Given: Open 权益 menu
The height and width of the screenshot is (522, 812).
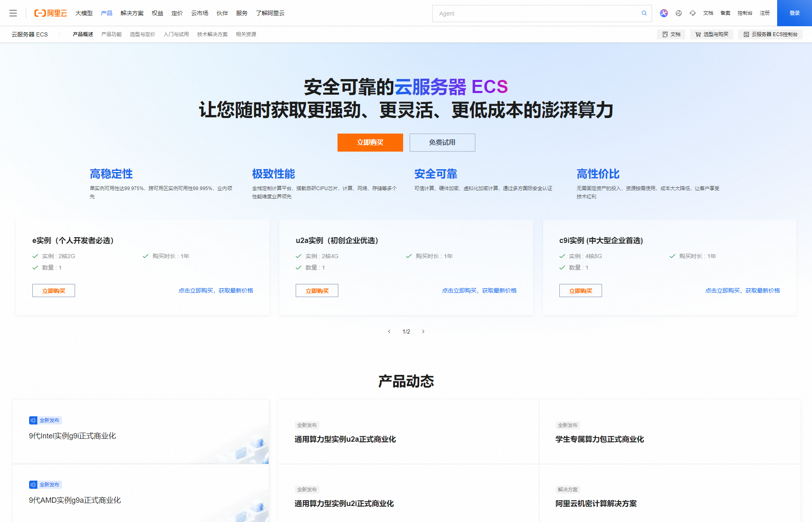Looking at the screenshot, I should click(x=157, y=13).
